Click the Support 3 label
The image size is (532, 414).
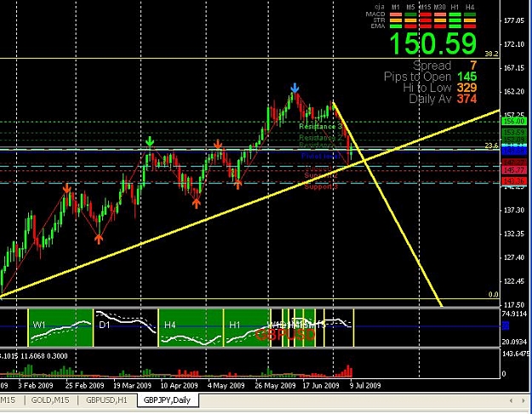coord(321,187)
